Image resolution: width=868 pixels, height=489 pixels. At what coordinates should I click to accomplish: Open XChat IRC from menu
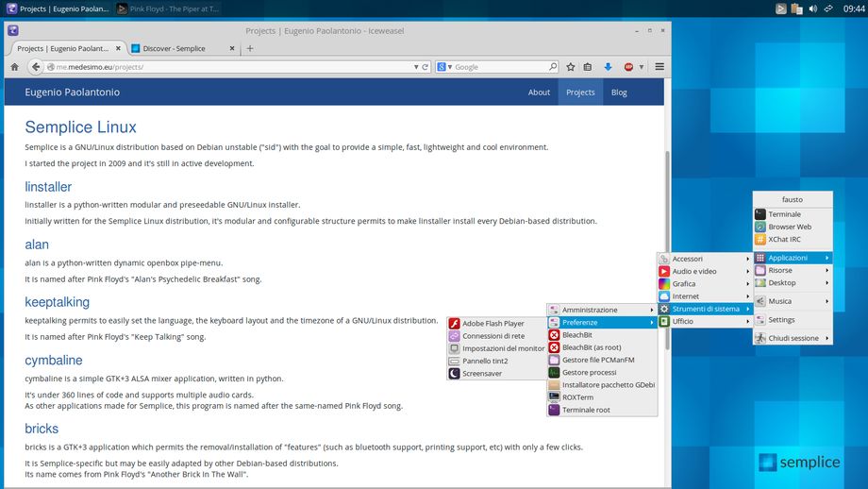point(784,240)
